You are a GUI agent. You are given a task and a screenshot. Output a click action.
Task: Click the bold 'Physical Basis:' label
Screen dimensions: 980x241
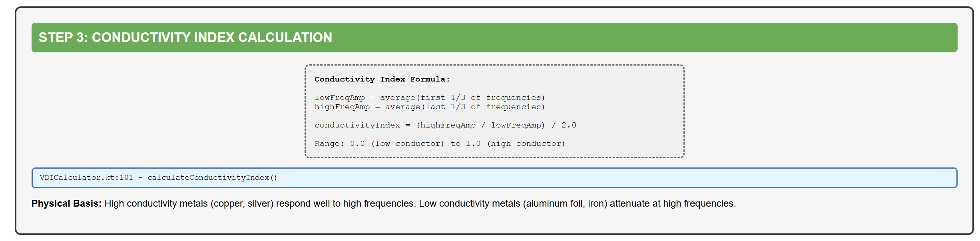66,203
